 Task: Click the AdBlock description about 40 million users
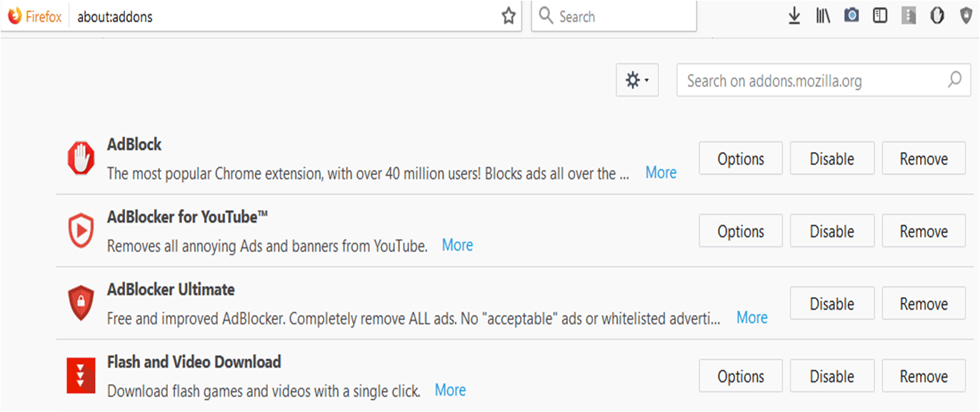coord(368,174)
